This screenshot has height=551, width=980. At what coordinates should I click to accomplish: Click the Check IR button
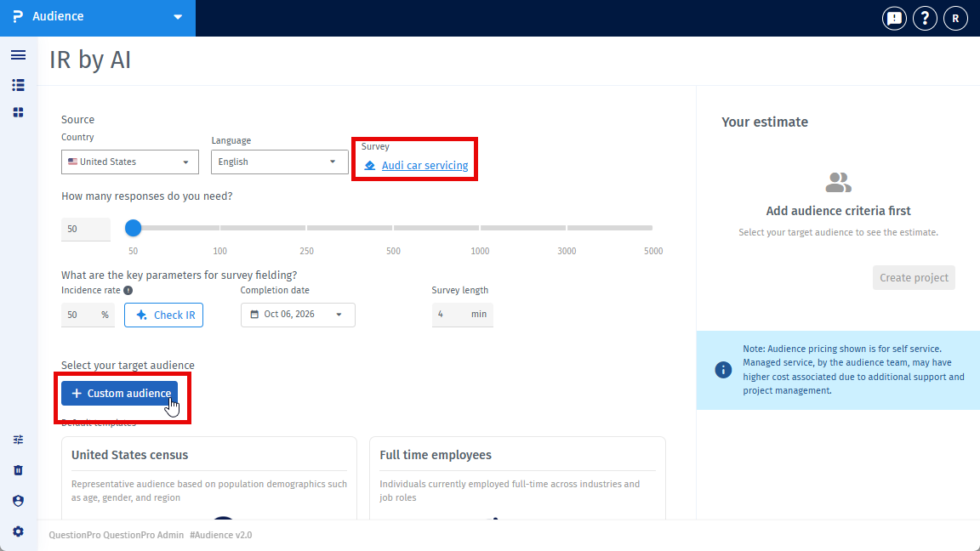[163, 315]
